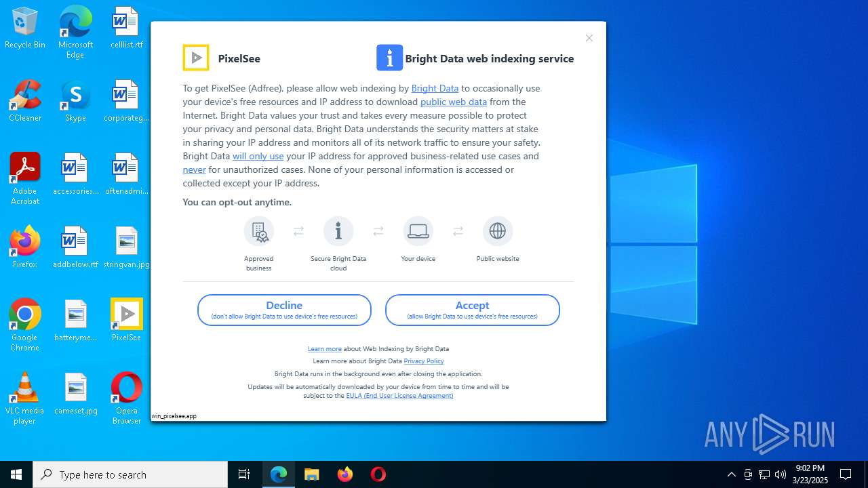Click the Secure Bright Data cloud icon
Screen dimensions: 868x488
click(338, 231)
